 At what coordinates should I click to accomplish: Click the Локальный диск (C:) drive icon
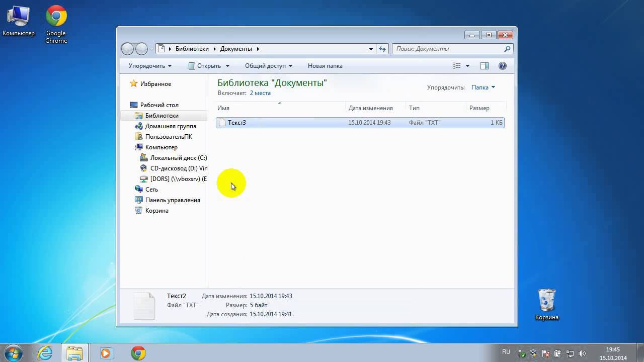coord(144,158)
